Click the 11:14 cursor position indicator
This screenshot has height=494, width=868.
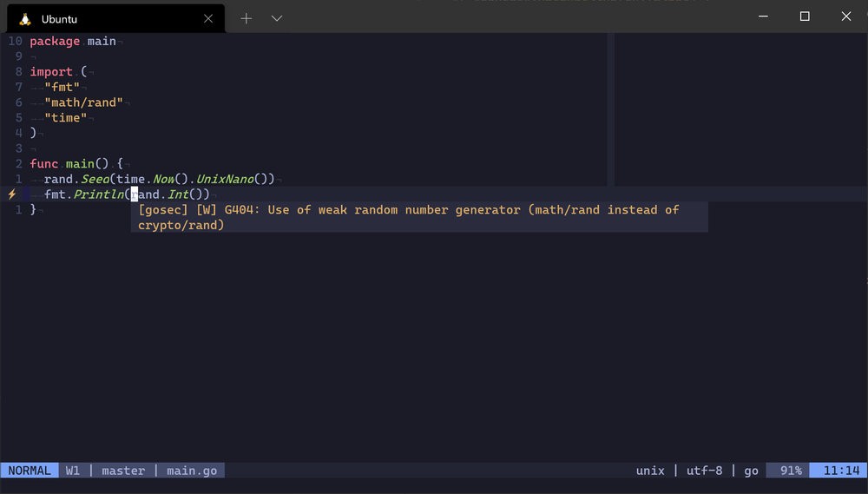[840, 471]
